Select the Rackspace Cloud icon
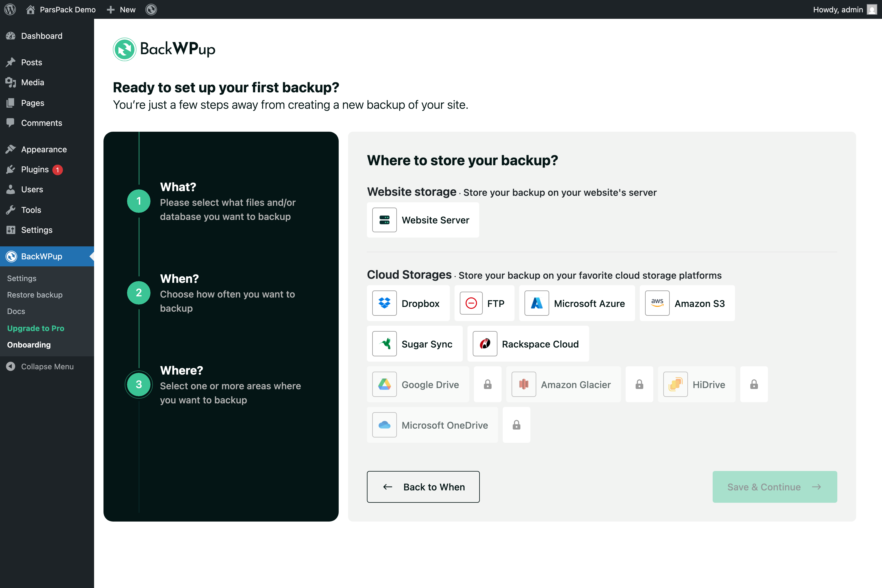Image resolution: width=882 pixels, height=588 pixels. pyautogui.click(x=485, y=344)
